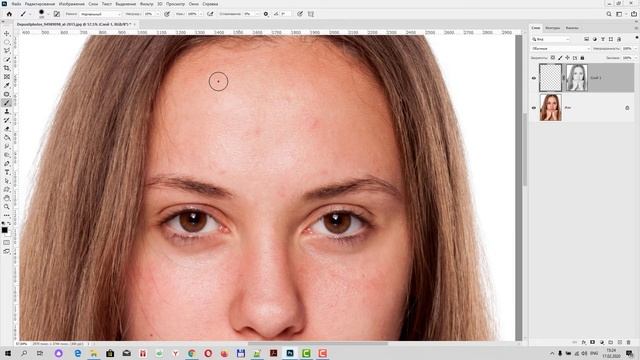The height and width of the screenshot is (360, 640).
Task: Expand the Flow slider arrow
Action: tap(201, 14)
